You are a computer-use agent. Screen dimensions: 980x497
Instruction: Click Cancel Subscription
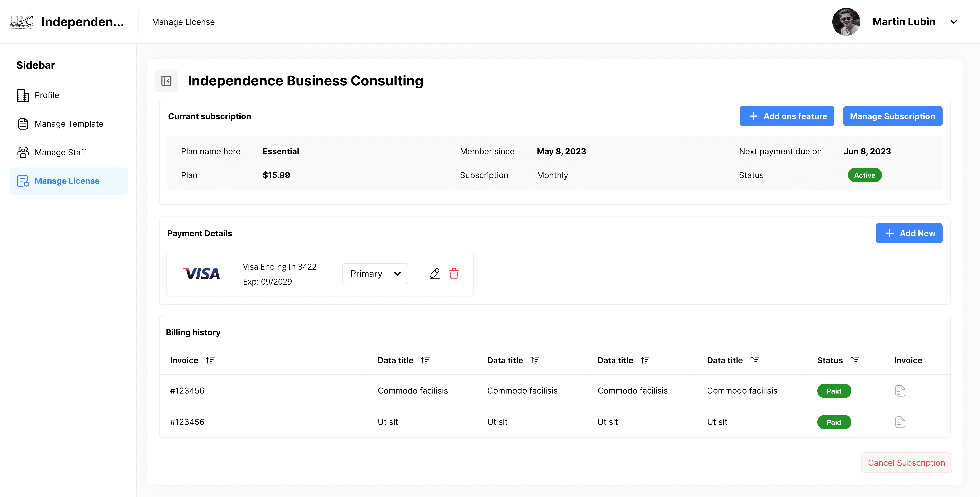906,463
